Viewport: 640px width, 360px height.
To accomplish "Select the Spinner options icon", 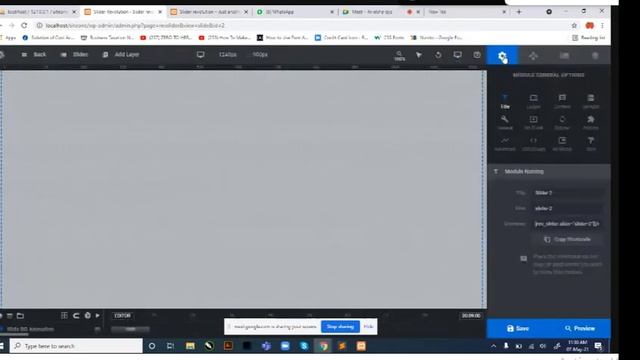I will pyautogui.click(x=562, y=122).
